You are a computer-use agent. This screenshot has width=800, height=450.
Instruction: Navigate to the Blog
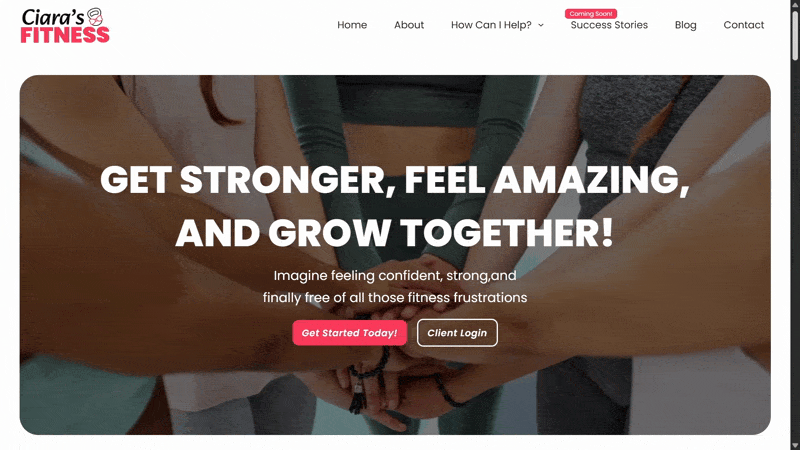pos(685,25)
